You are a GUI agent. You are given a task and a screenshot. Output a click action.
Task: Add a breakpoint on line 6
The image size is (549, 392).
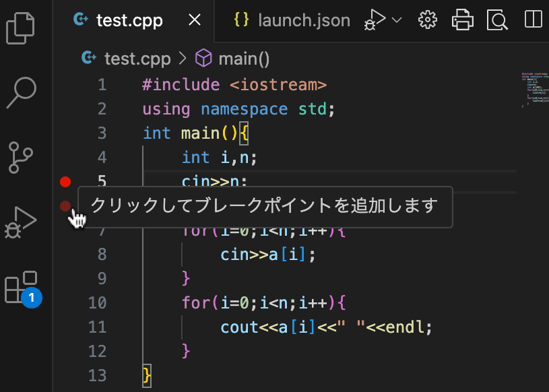(x=65, y=206)
